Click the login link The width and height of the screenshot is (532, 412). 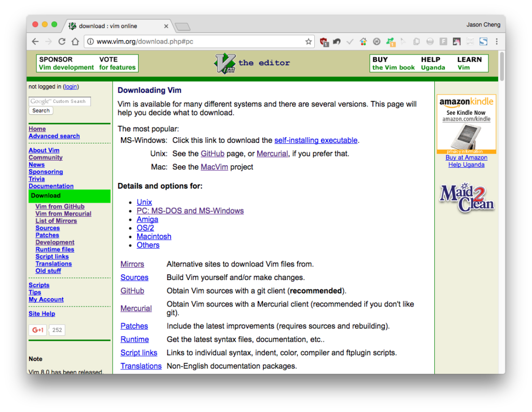click(x=71, y=87)
